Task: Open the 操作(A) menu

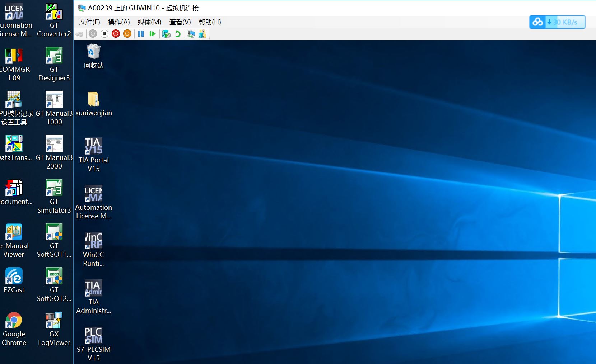Action: pos(119,22)
